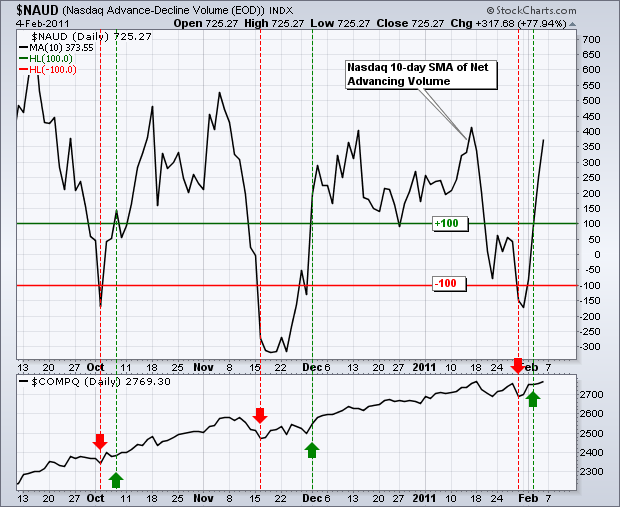Viewport: 620px width, 507px height.
Task: Click the green HL(100.0) legend line swatch
Action: tap(23, 59)
